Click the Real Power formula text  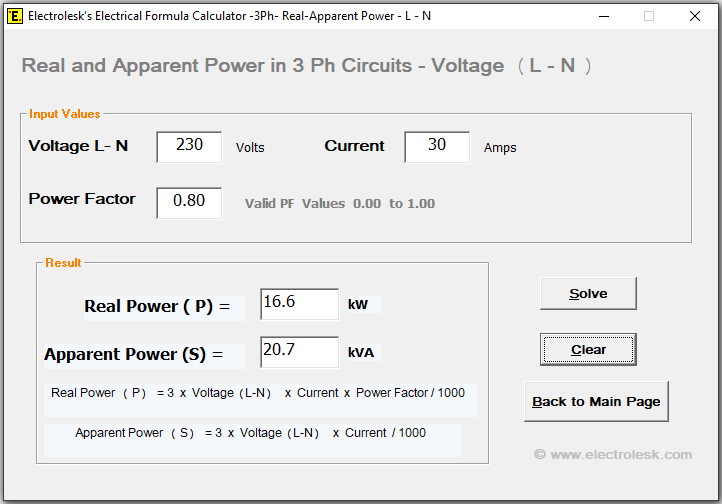(258, 393)
